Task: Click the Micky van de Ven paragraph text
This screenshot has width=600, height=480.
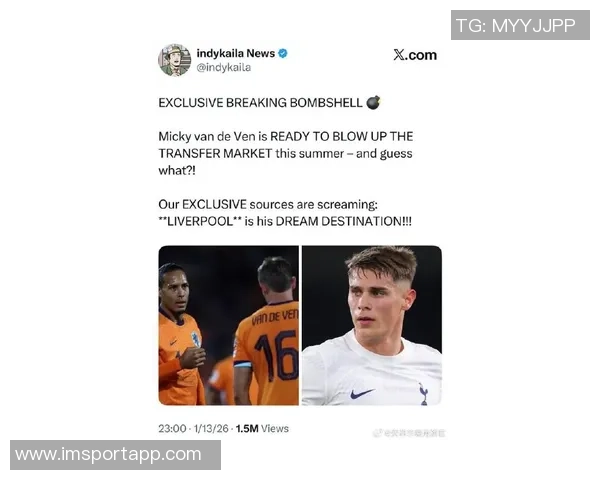Action: 286,153
